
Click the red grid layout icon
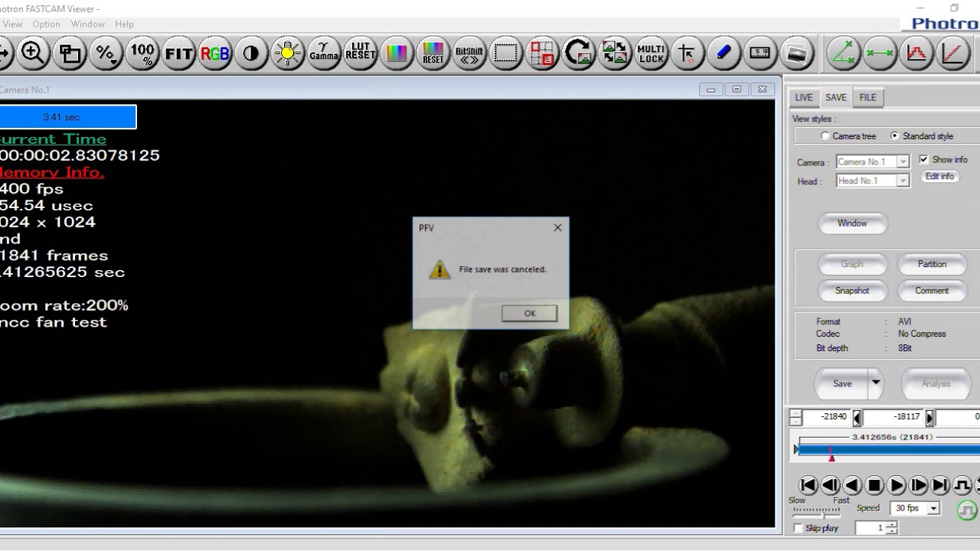click(542, 53)
